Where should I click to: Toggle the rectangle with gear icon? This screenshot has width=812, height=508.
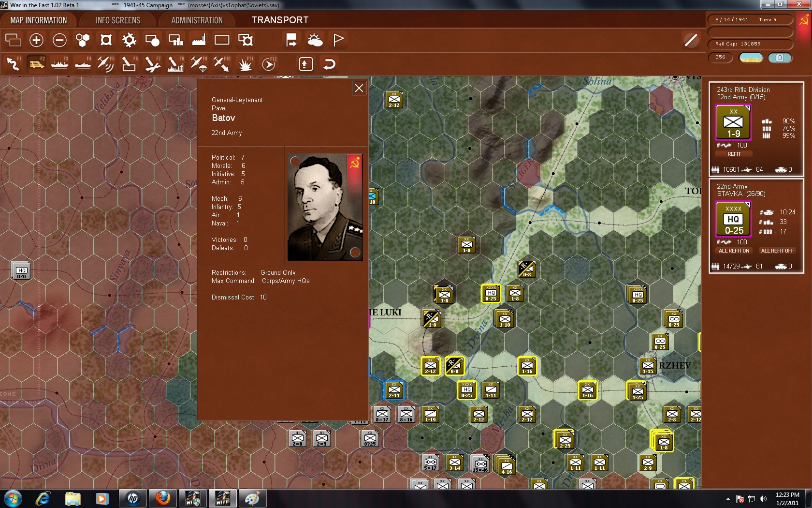246,40
